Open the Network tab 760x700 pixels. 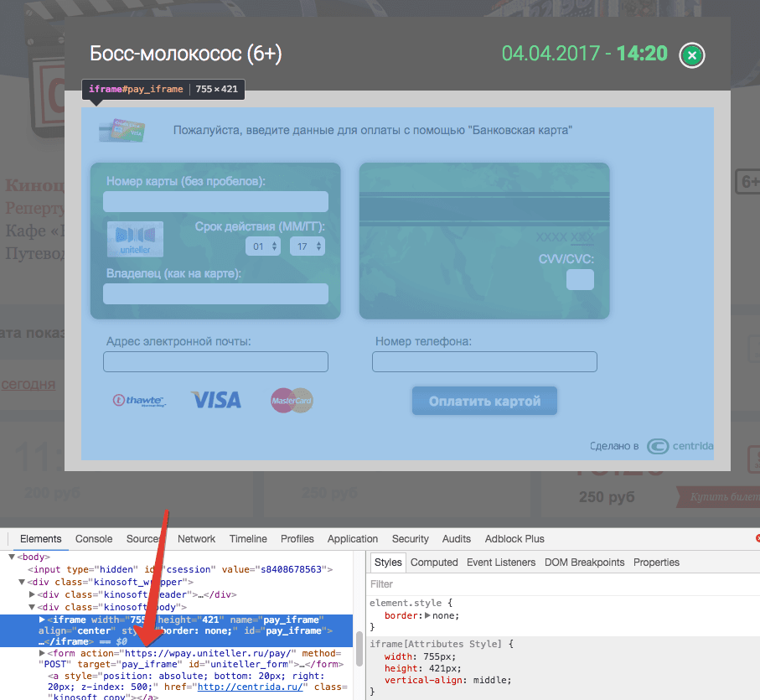(196, 539)
